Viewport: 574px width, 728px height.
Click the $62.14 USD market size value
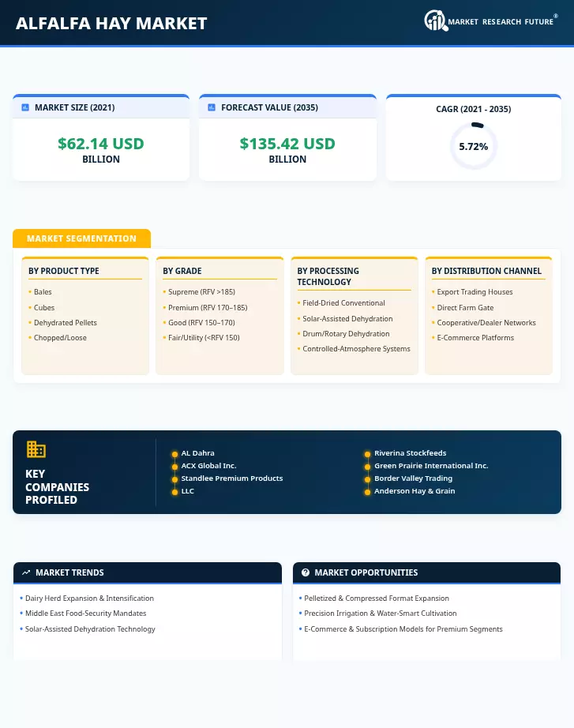[x=101, y=144]
